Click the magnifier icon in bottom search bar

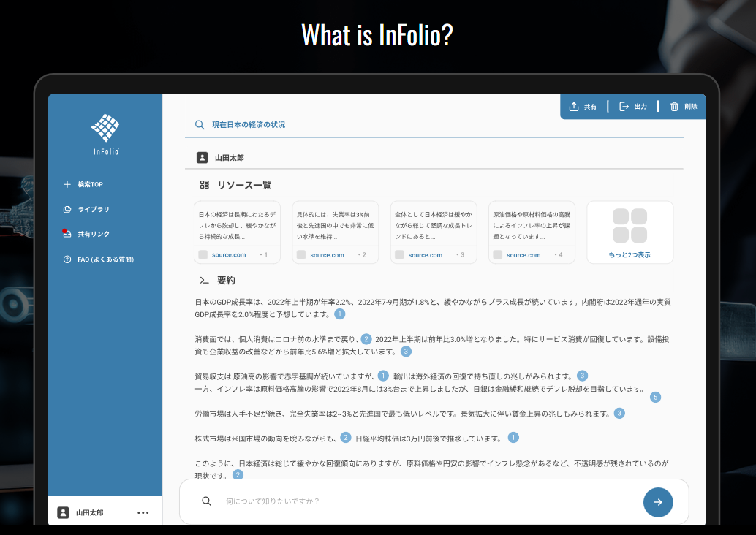coord(206,501)
